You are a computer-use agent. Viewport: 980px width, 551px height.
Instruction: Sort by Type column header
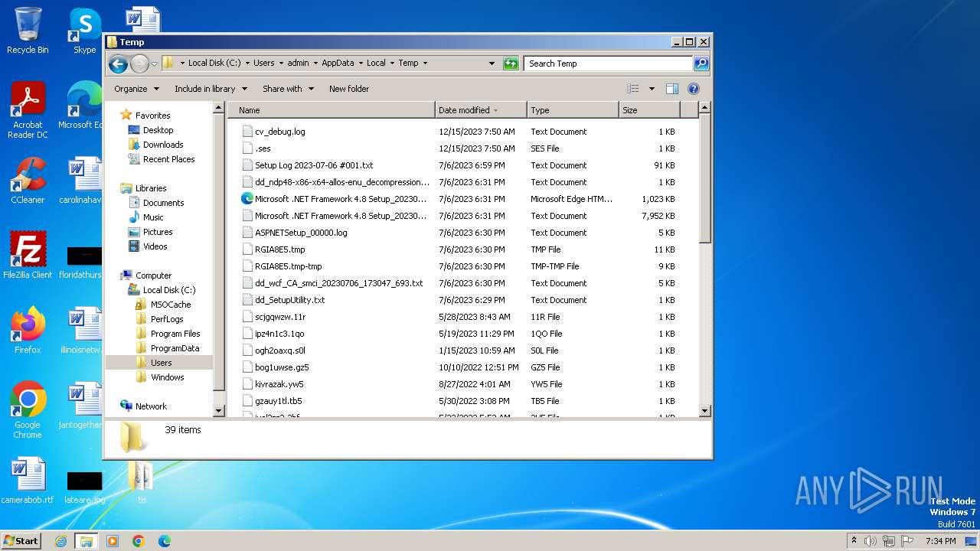(573, 110)
